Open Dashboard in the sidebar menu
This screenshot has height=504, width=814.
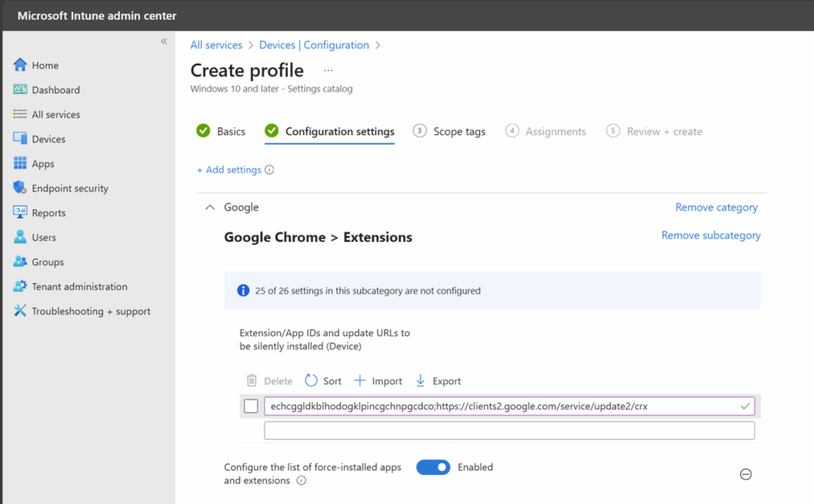pos(56,90)
